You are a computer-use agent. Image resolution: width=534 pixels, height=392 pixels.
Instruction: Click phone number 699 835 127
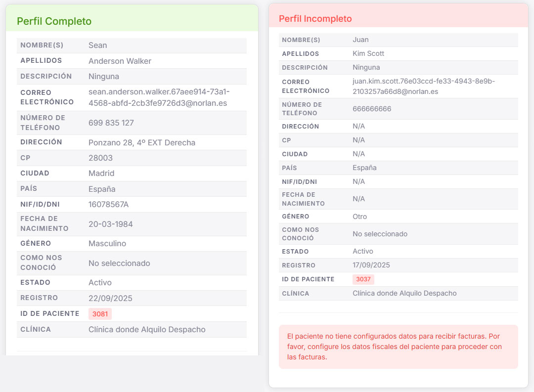(111, 123)
